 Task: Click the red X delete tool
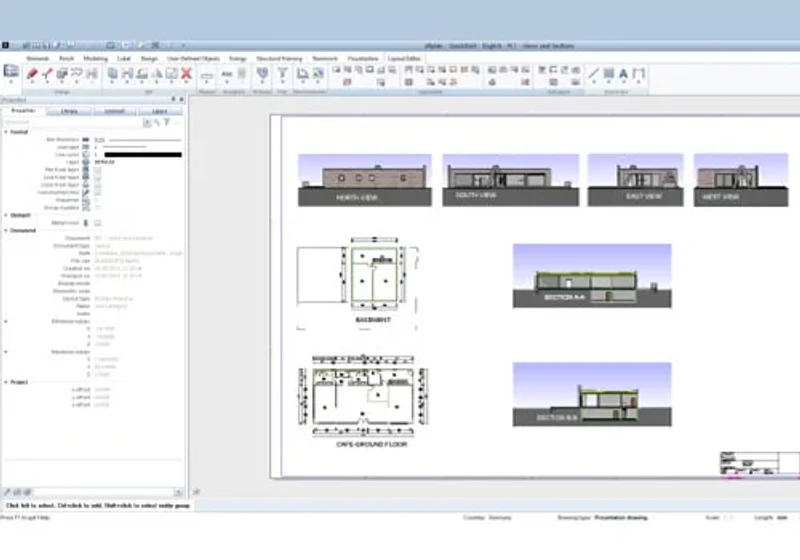point(186,73)
